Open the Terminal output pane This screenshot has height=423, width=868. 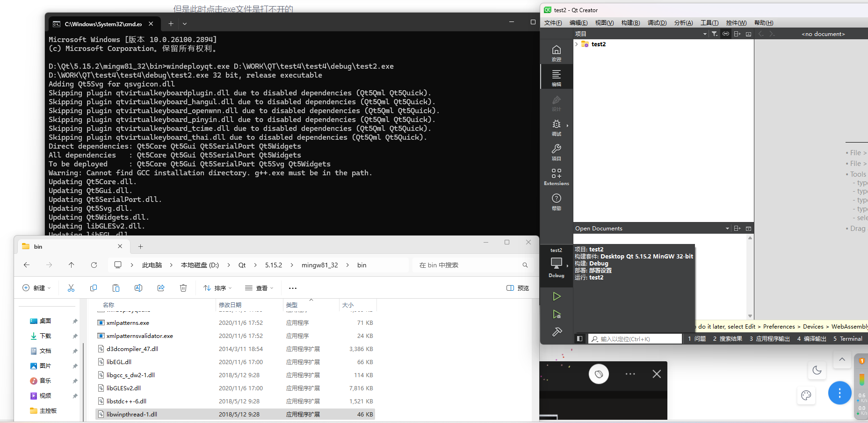[x=848, y=339]
